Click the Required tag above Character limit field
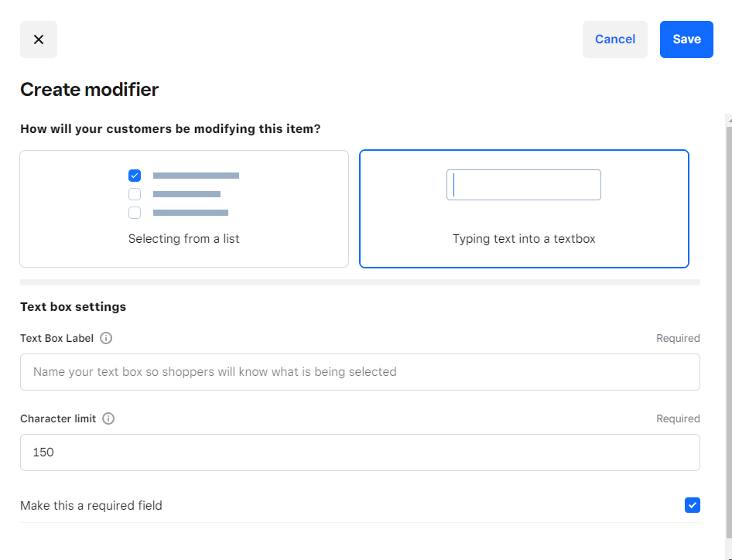 coord(678,418)
